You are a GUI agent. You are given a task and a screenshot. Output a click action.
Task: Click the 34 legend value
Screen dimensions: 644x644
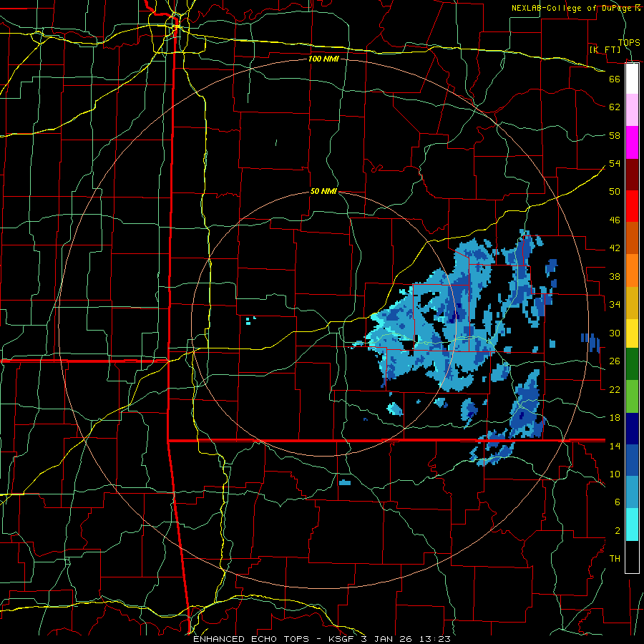click(x=615, y=305)
